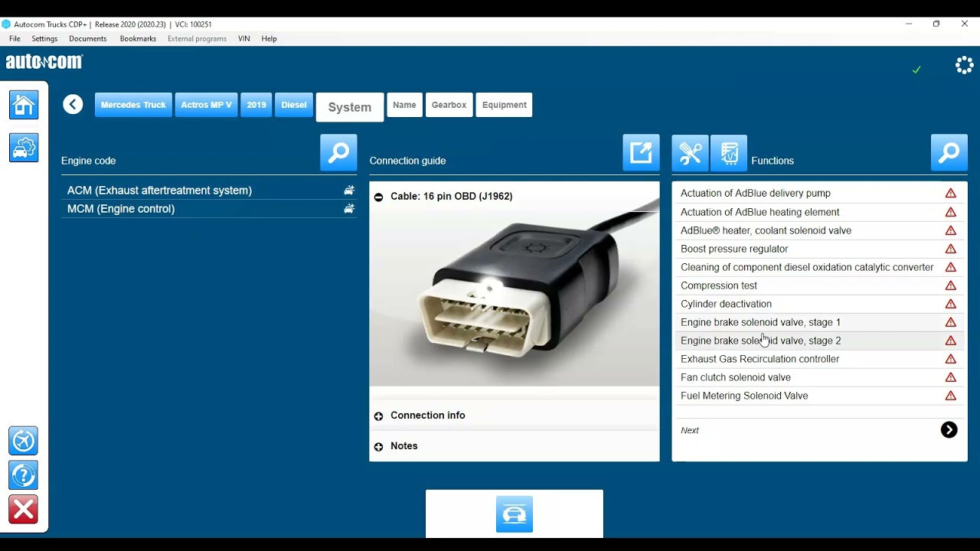Switch to the Equipment tab
This screenshot has width=980, height=551.
click(505, 105)
